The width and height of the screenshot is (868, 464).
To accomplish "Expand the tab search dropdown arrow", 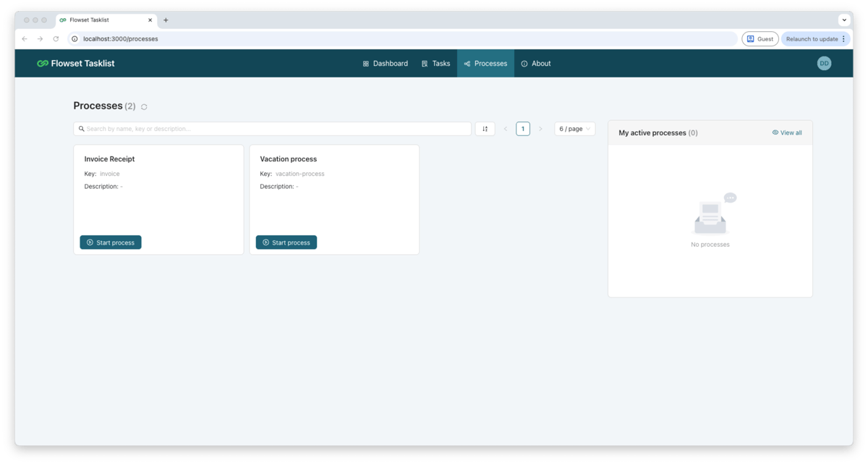I will (x=844, y=20).
